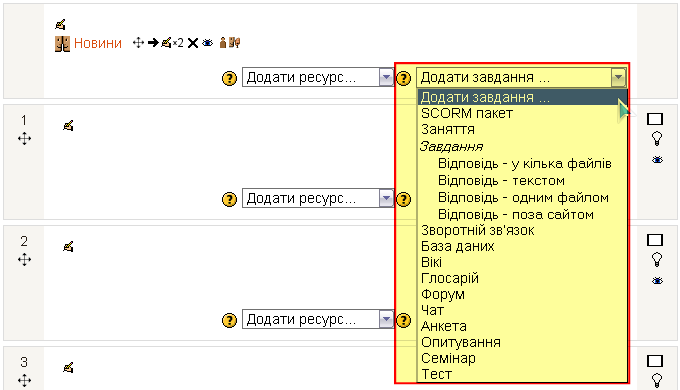Click help icon beside Додати завдання dropdown

[x=404, y=79]
